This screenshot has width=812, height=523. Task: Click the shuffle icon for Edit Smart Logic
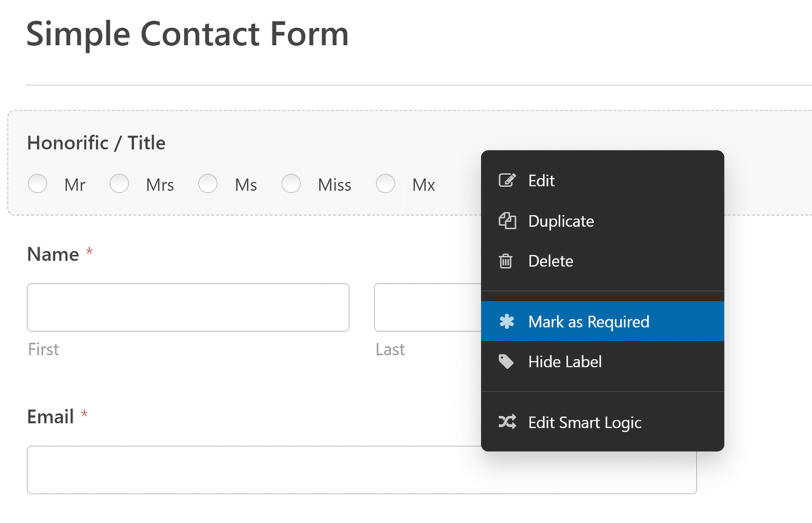point(506,422)
